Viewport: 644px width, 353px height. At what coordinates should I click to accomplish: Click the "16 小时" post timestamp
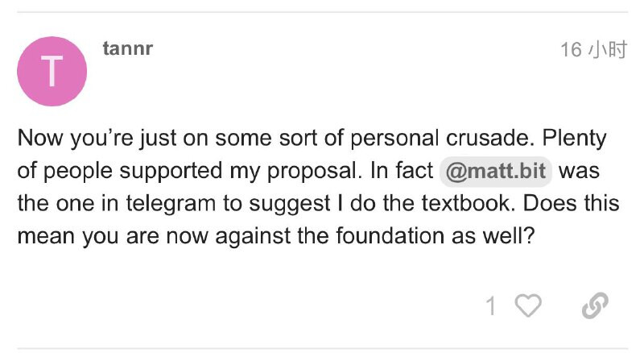[x=593, y=50]
